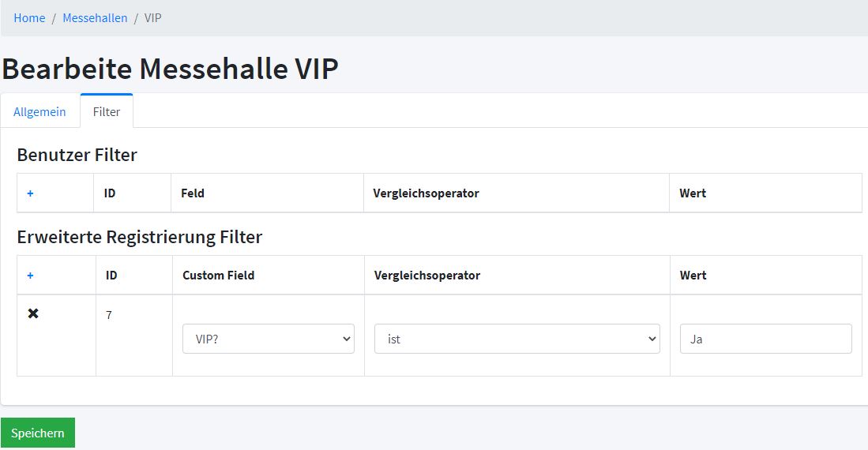Add a new Benutzer Filter row

[30, 193]
